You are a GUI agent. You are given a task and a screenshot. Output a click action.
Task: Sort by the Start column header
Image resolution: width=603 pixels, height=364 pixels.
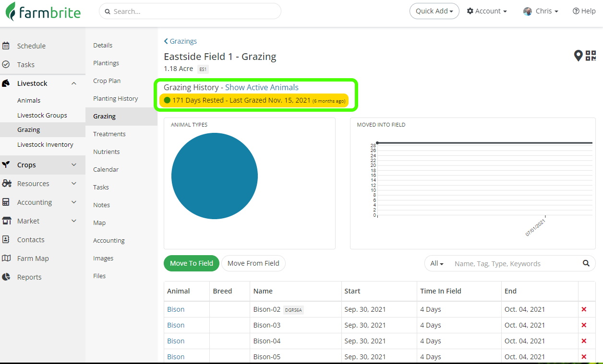pyautogui.click(x=352, y=291)
